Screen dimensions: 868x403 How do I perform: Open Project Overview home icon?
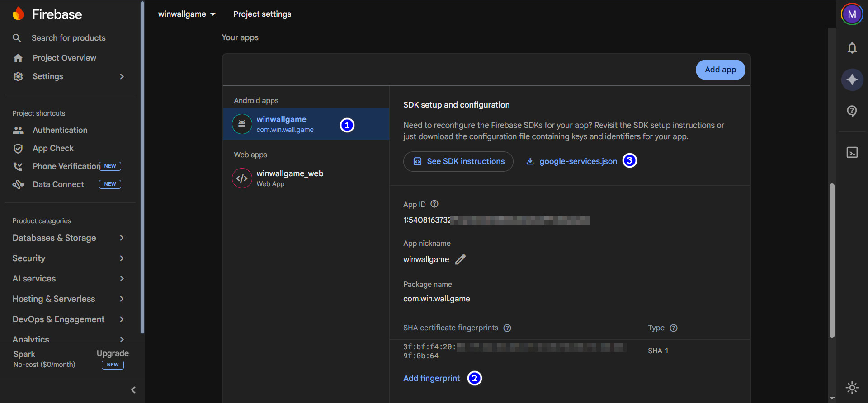(18, 58)
